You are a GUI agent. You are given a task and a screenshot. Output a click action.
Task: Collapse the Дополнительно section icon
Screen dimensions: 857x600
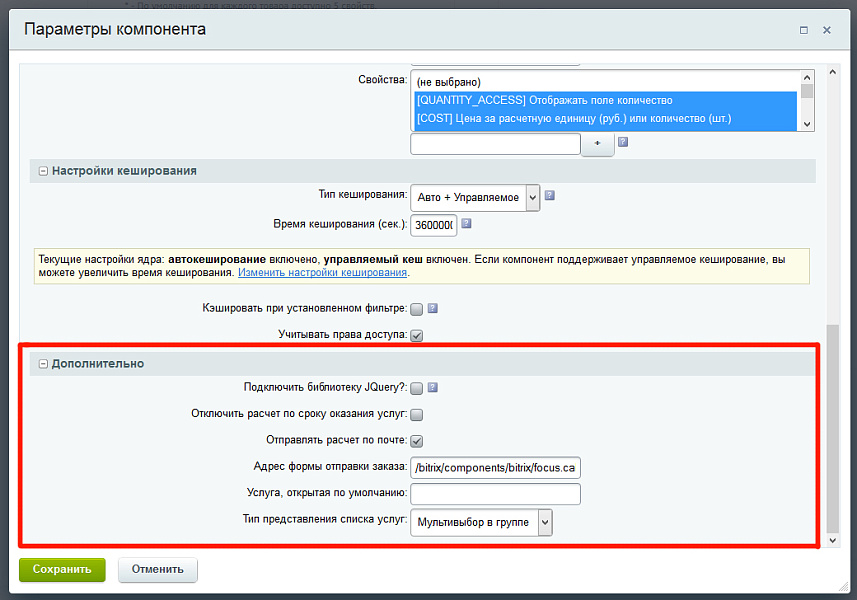coord(43,364)
